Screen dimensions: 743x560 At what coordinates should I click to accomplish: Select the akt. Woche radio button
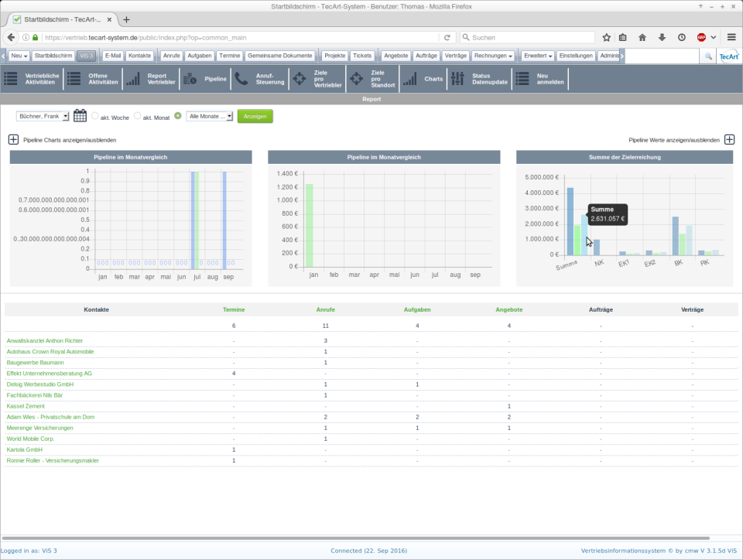(x=95, y=116)
